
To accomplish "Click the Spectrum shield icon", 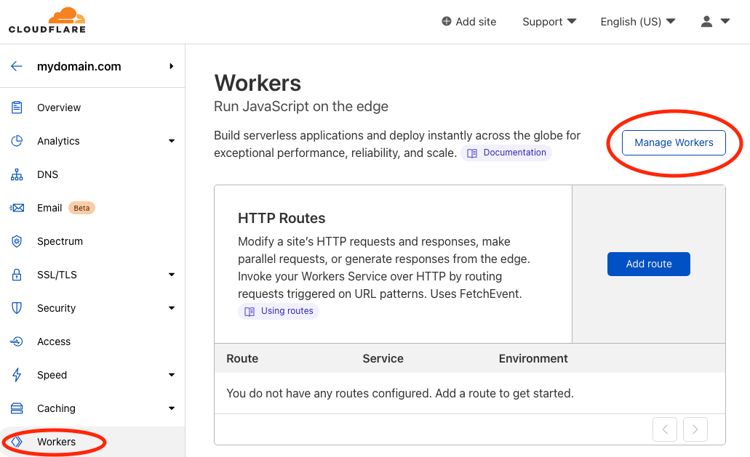I will [17, 241].
